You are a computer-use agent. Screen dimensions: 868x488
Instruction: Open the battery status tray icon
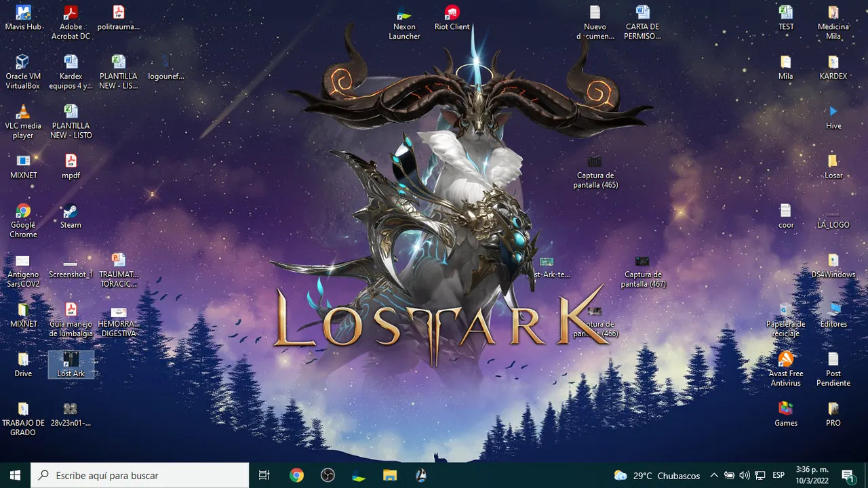pyautogui.click(x=729, y=475)
